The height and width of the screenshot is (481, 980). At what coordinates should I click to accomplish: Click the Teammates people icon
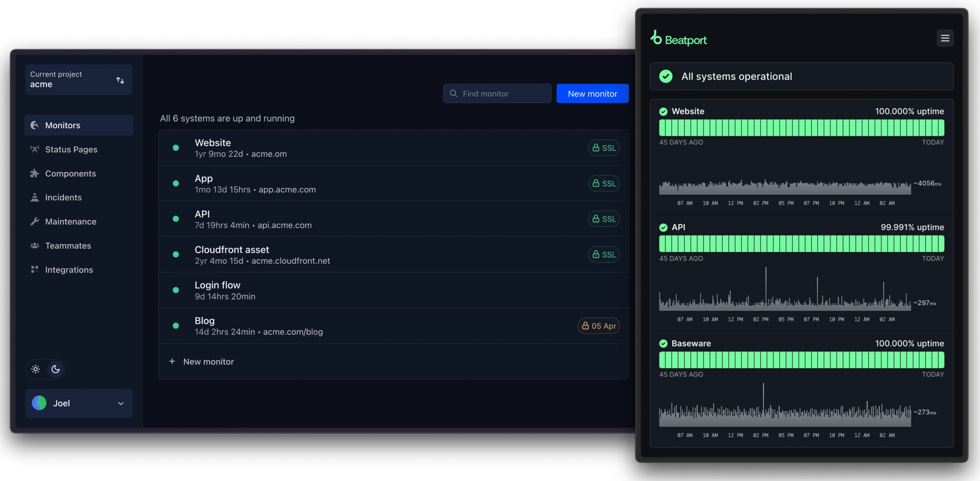[35, 245]
